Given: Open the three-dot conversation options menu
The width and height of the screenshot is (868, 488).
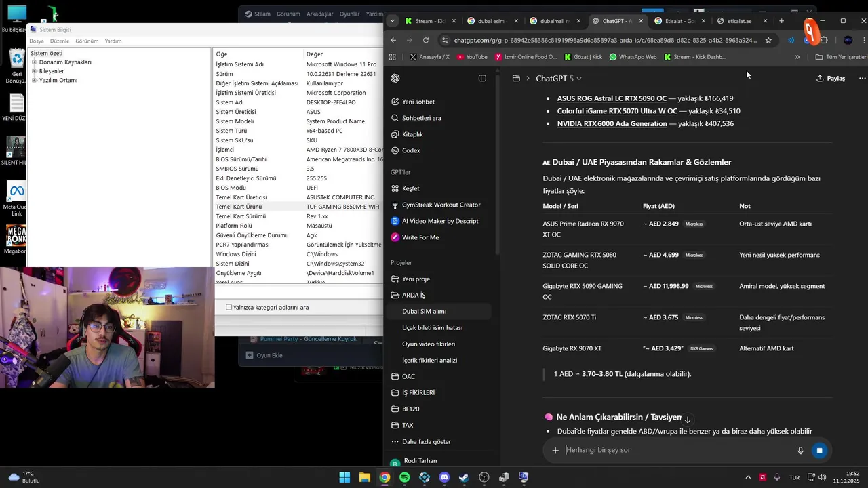Looking at the screenshot, I should click(862, 78).
